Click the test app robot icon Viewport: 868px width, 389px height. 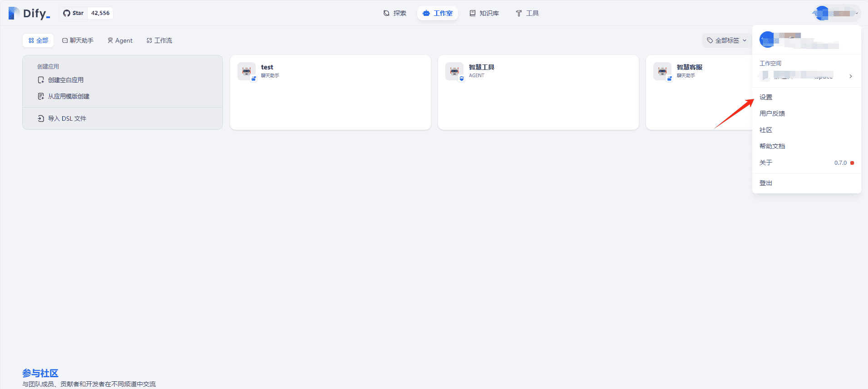(x=247, y=71)
